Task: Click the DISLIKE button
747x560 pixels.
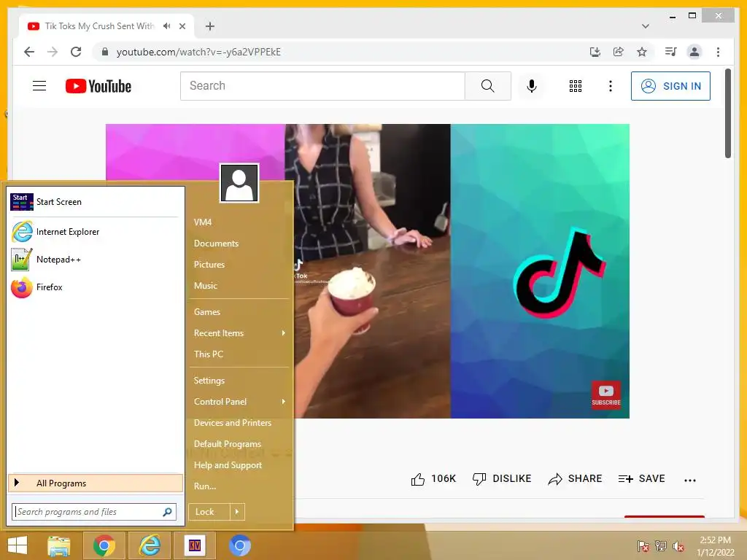Action: (502, 479)
